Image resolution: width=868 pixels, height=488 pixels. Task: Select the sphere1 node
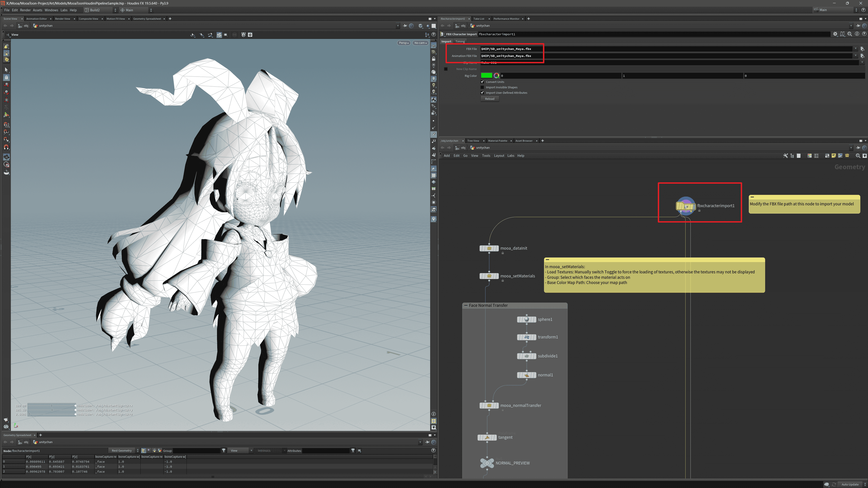click(x=526, y=319)
